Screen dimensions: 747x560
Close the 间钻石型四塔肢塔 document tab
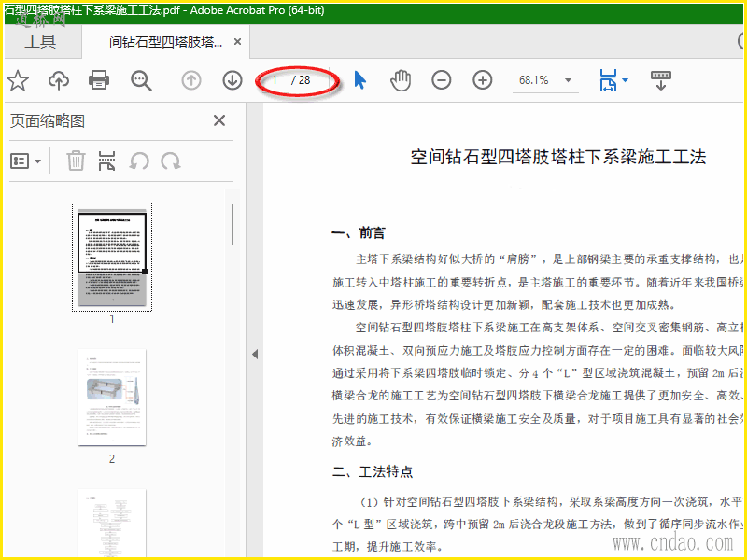coord(237,42)
